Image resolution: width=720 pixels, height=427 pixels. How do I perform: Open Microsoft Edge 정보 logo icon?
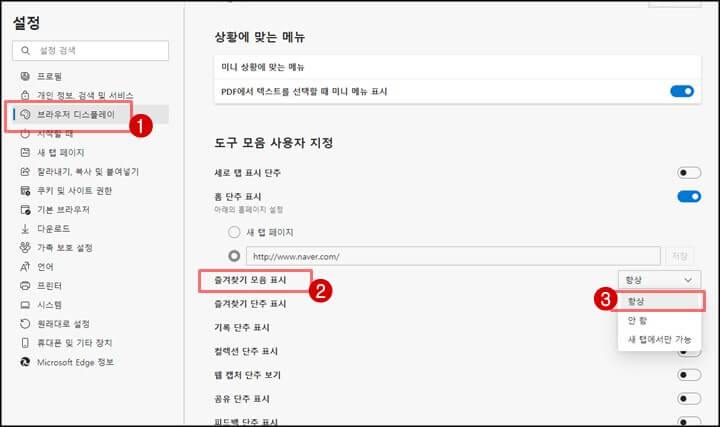click(25, 362)
